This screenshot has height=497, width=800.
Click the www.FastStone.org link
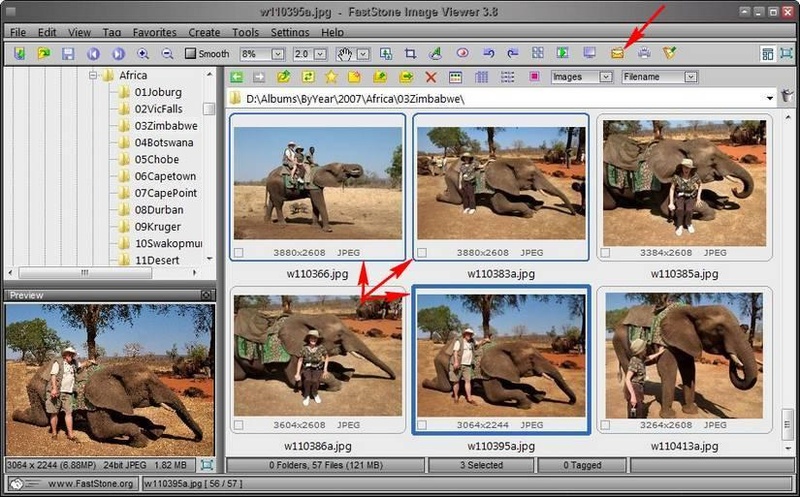[x=91, y=483]
